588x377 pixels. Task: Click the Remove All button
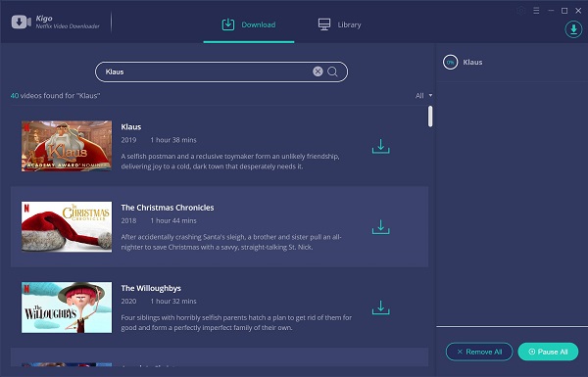tap(479, 352)
